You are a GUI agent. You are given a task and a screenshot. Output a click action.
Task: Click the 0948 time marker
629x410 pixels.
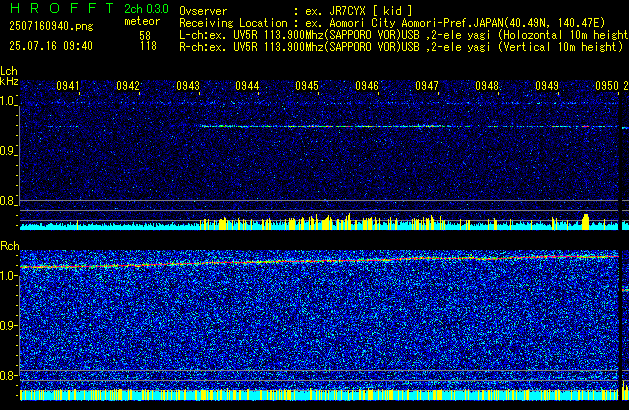pyautogui.click(x=487, y=86)
